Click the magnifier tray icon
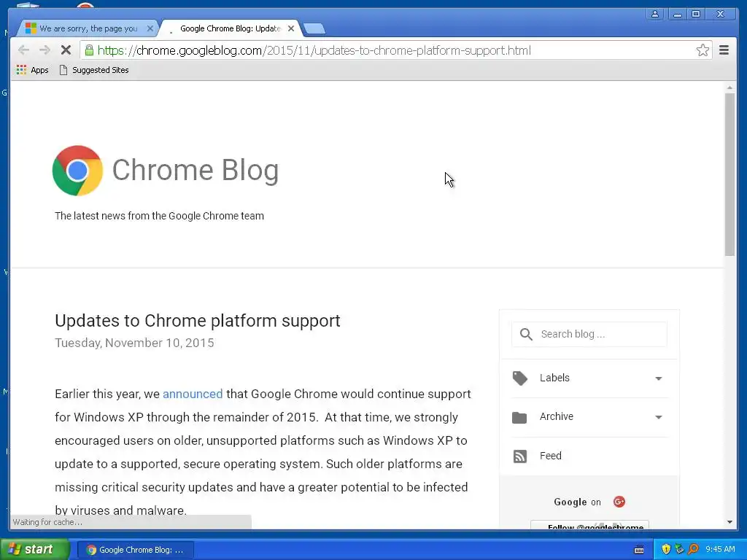Viewport: 747px width, 560px height. click(x=693, y=549)
